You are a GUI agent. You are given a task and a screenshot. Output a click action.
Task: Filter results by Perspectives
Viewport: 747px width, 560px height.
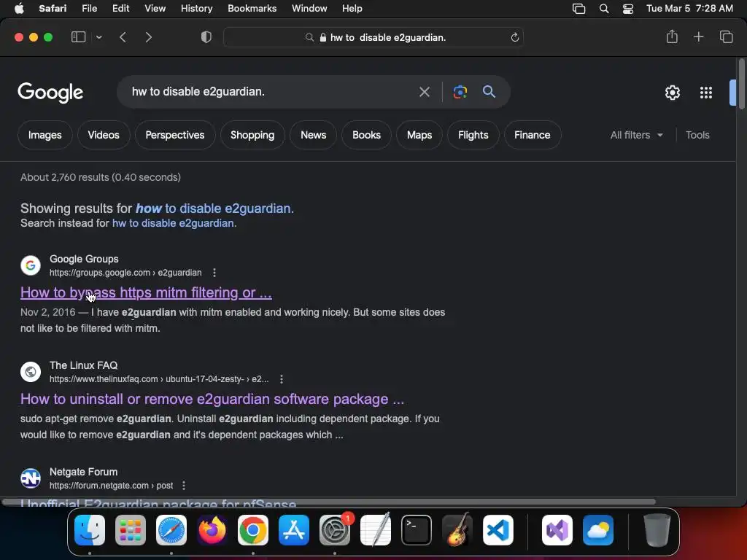click(175, 135)
